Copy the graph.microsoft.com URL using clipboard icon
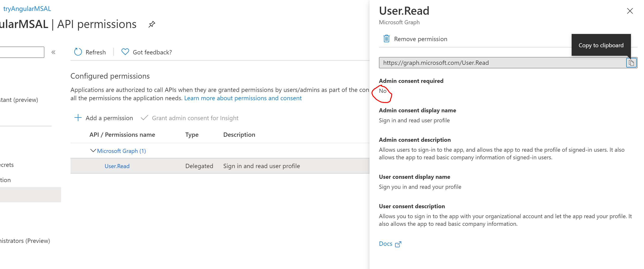The width and height of the screenshot is (644, 269). [x=631, y=62]
